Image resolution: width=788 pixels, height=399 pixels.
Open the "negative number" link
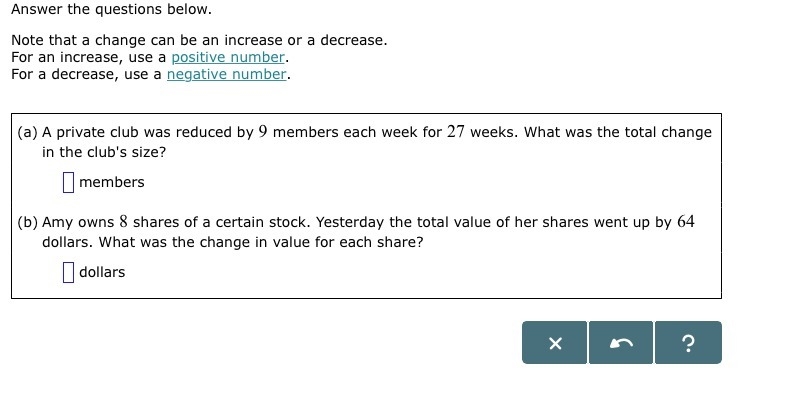(227, 74)
